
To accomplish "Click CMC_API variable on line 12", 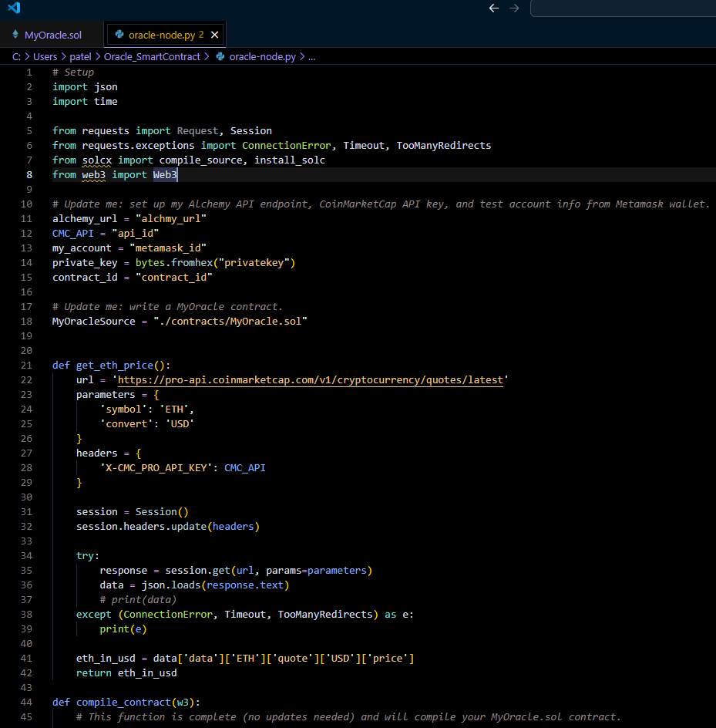I will [73, 233].
